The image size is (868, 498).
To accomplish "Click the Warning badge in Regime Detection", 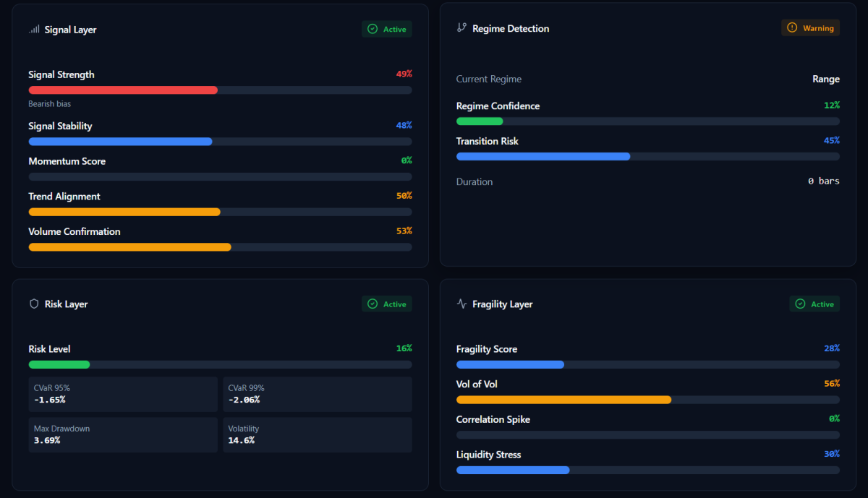I will (x=810, y=28).
